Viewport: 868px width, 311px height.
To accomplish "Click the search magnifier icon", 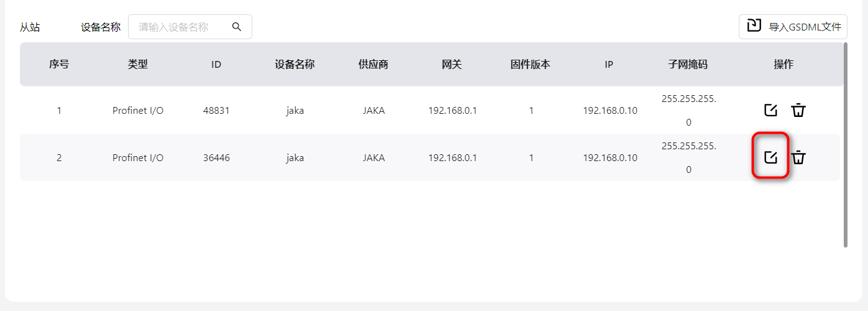I will click(236, 27).
